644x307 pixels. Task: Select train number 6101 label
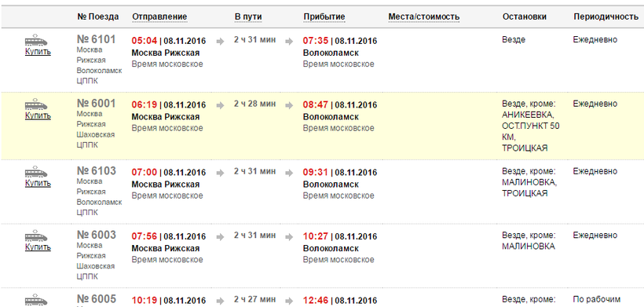(x=97, y=39)
